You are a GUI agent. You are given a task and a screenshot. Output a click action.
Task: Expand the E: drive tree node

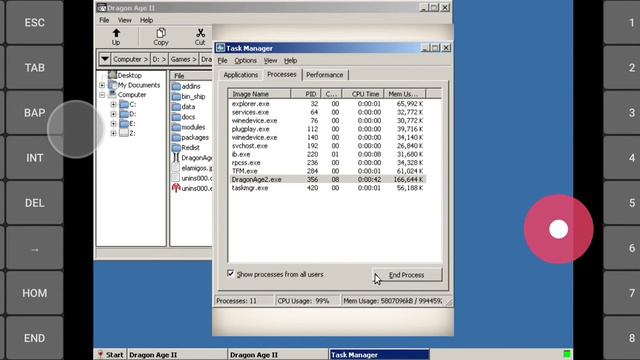[x=113, y=124]
